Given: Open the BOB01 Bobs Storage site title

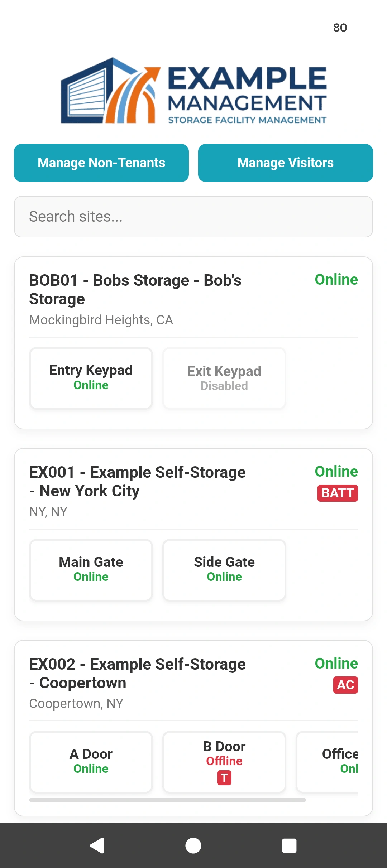Looking at the screenshot, I should pos(135,290).
